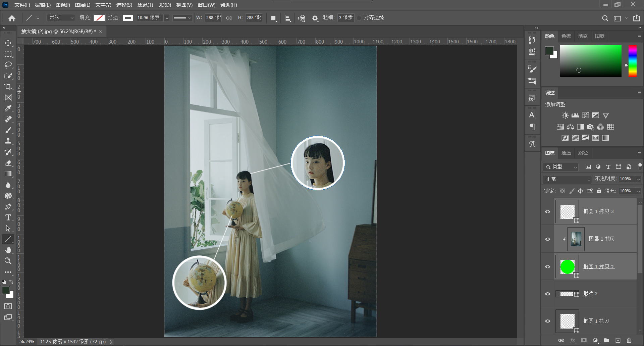Select the Spot Healing Brush tool
644x346 pixels.
(8, 119)
